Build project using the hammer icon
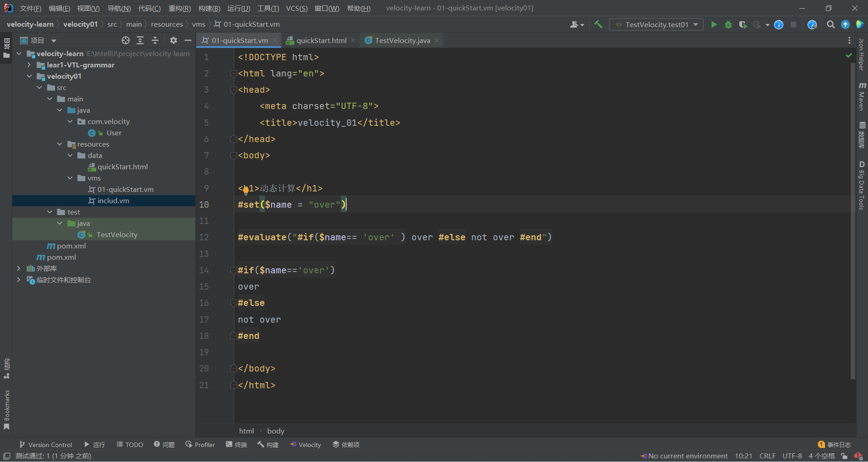This screenshot has height=462, width=868. [598, 24]
